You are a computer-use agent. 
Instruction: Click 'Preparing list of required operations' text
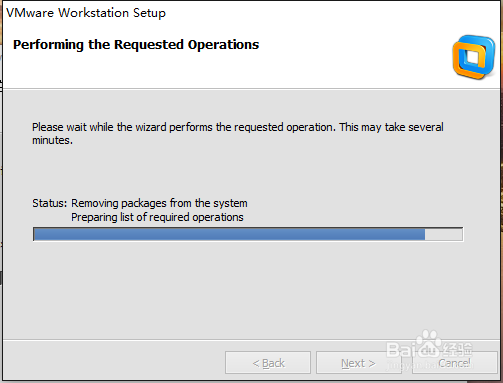point(157,217)
